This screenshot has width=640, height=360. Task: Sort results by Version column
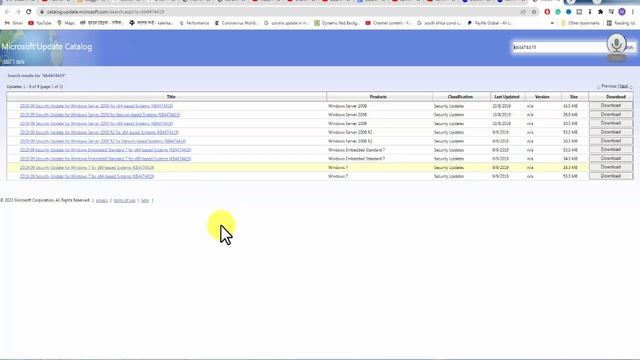(x=542, y=97)
